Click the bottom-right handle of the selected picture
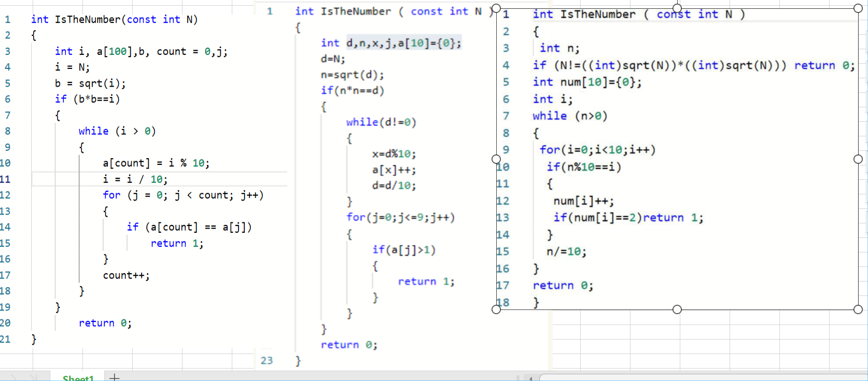 [x=858, y=309]
